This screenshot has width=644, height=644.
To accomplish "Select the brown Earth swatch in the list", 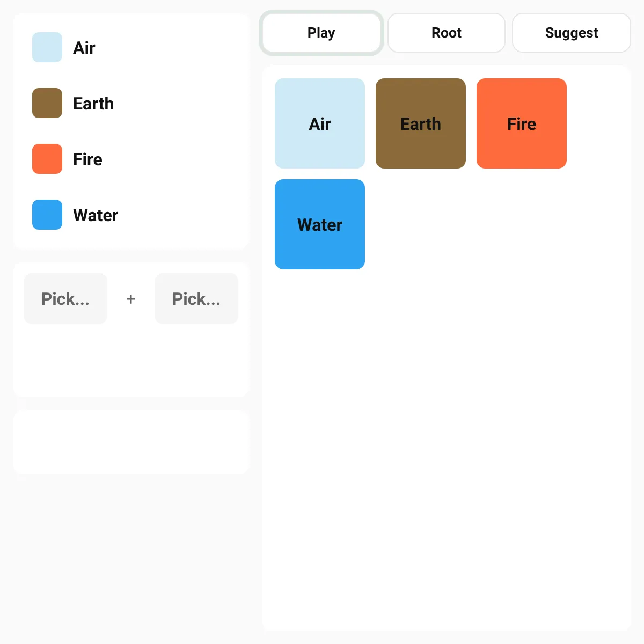I will [47, 103].
